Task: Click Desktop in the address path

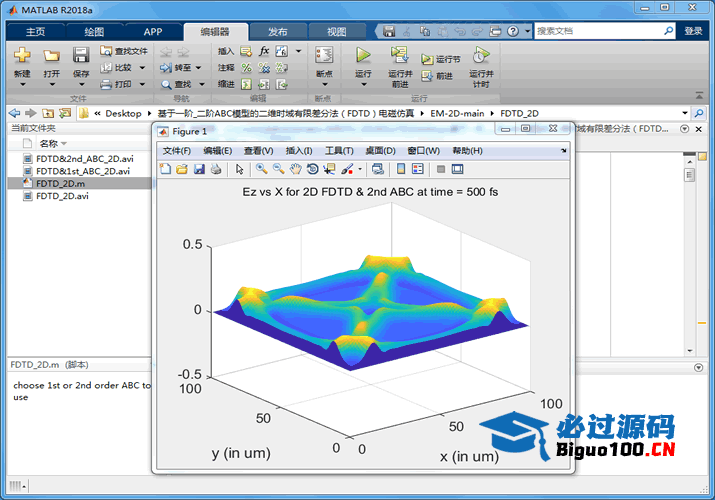Action: pyautogui.click(x=123, y=113)
